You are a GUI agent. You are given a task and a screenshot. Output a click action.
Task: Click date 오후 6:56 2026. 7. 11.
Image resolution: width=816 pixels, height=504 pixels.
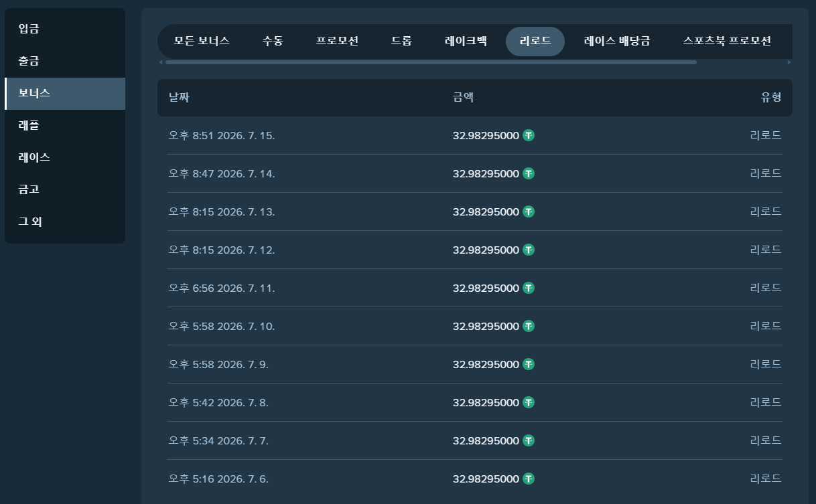(222, 288)
